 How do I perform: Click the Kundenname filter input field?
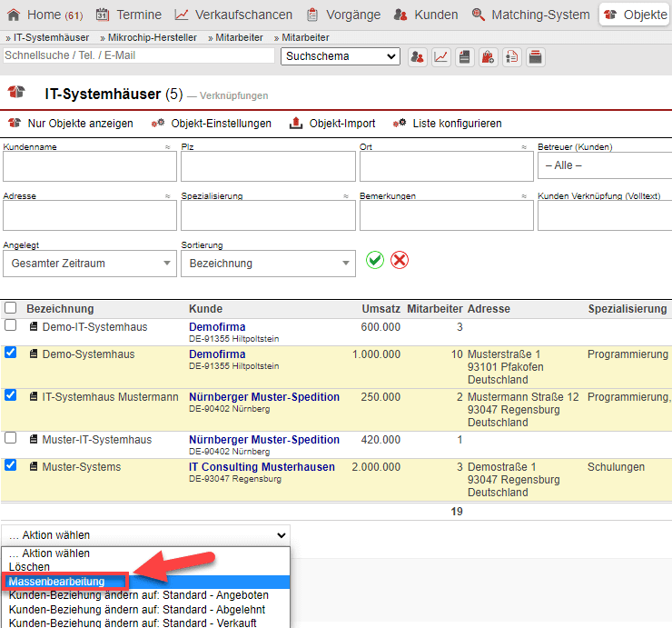(88, 167)
